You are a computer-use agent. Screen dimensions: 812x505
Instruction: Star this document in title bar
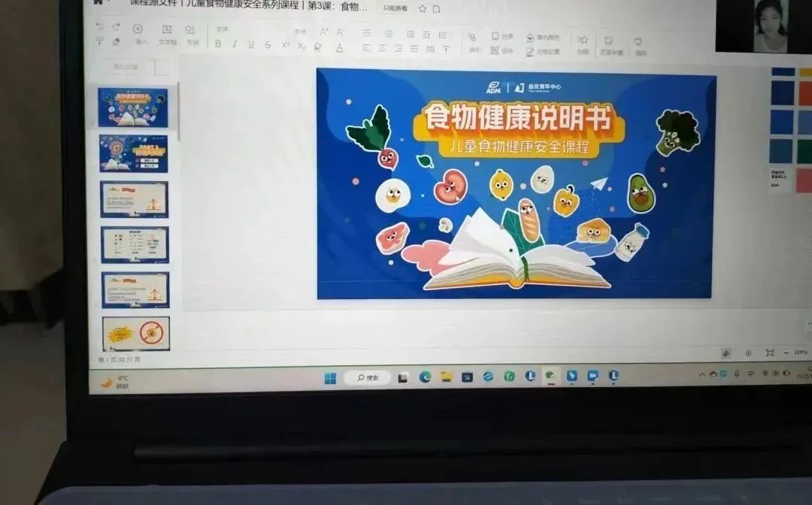pos(423,8)
